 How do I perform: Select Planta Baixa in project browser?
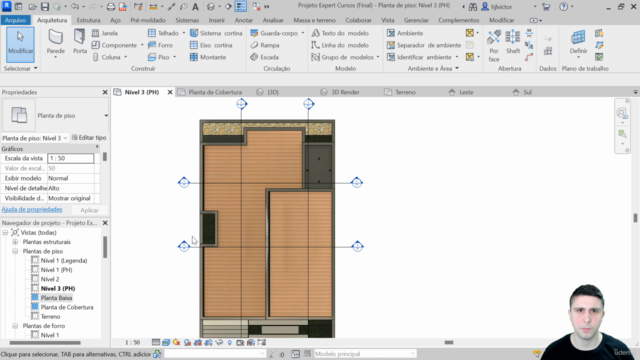[x=56, y=298]
